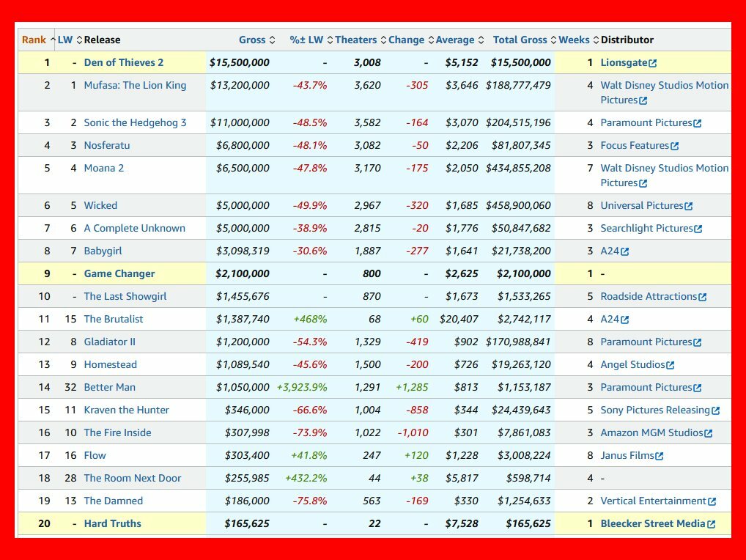Select the $15,500,000 gross cell for Den of Thieves 2
Image resolution: width=746 pixels, height=560 pixels.
pyautogui.click(x=240, y=63)
